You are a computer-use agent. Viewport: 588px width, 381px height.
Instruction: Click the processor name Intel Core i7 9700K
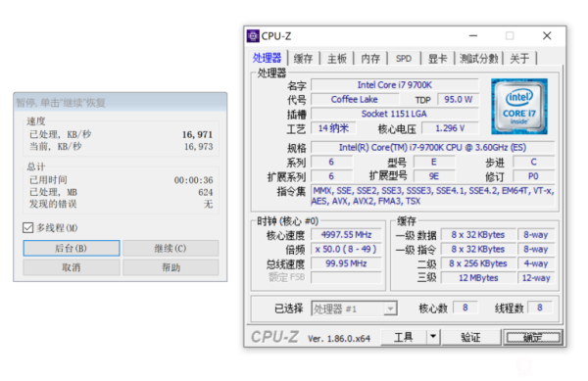[x=395, y=85]
